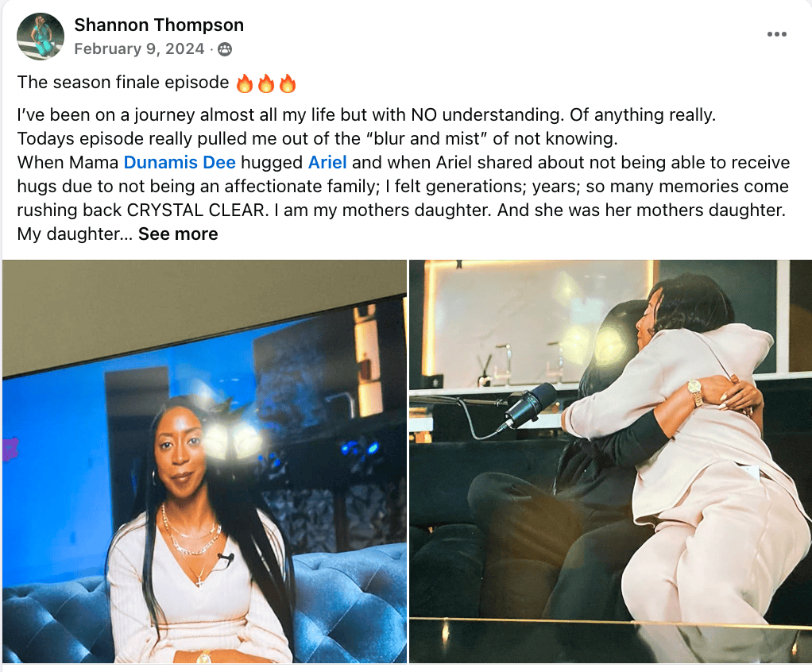Click the gold necklaces in the left photo
Screen dimensions: 812x672
pyautogui.click(x=191, y=538)
